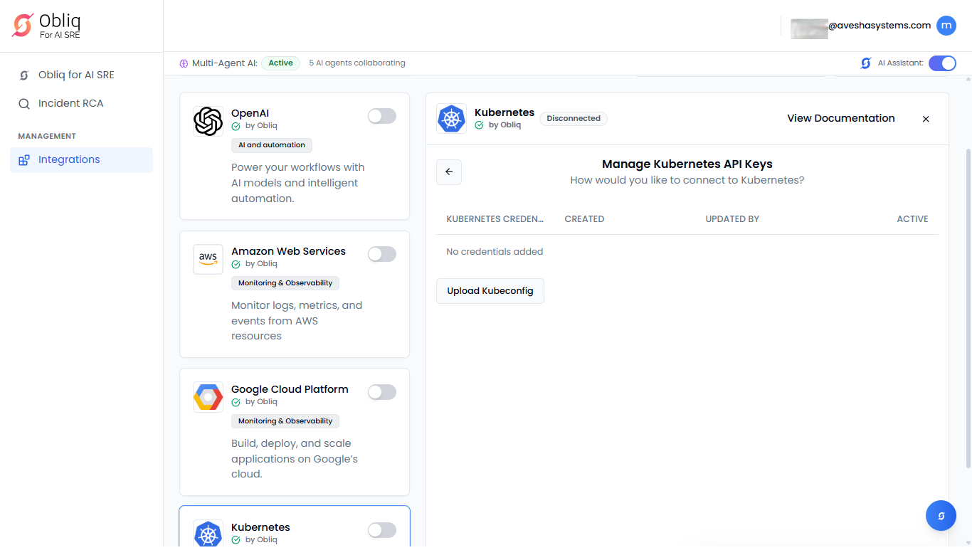Click the Obliq logo in sidebar header

[x=47, y=26]
